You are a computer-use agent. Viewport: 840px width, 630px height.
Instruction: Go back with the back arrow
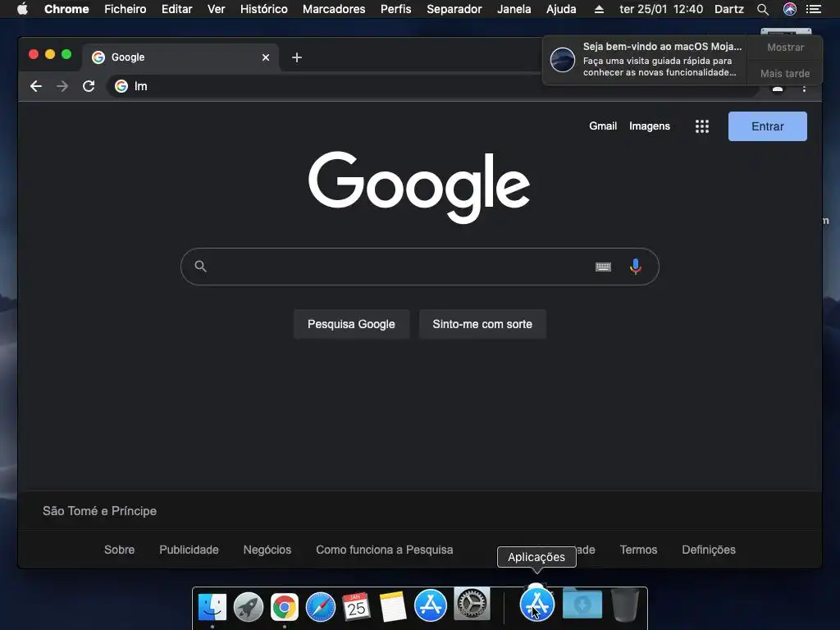36,86
